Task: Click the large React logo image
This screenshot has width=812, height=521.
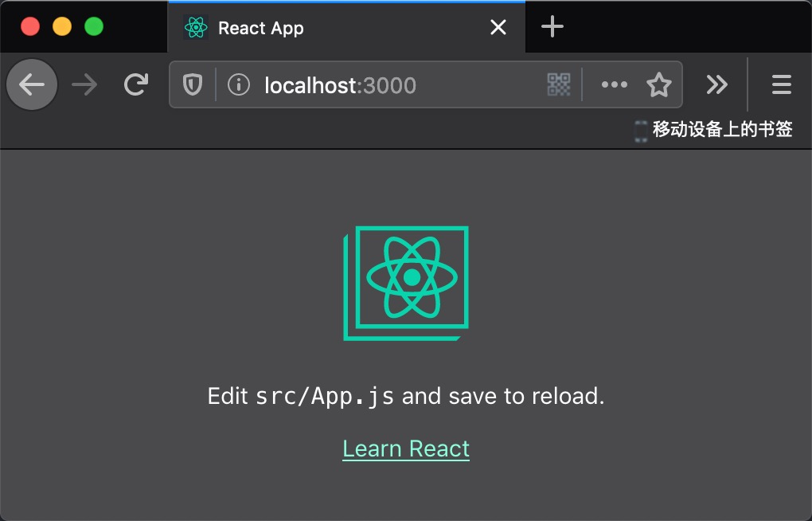Action: tap(406, 283)
